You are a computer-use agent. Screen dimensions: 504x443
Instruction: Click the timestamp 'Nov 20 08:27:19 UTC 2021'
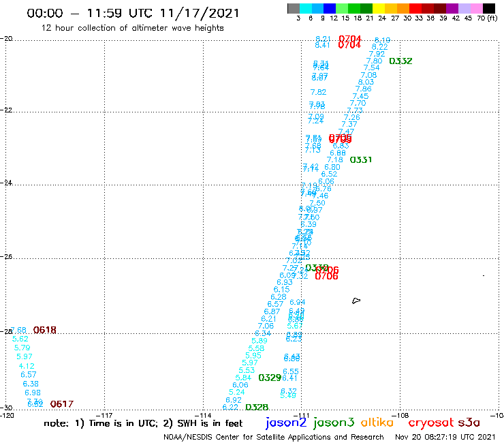click(x=445, y=437)
